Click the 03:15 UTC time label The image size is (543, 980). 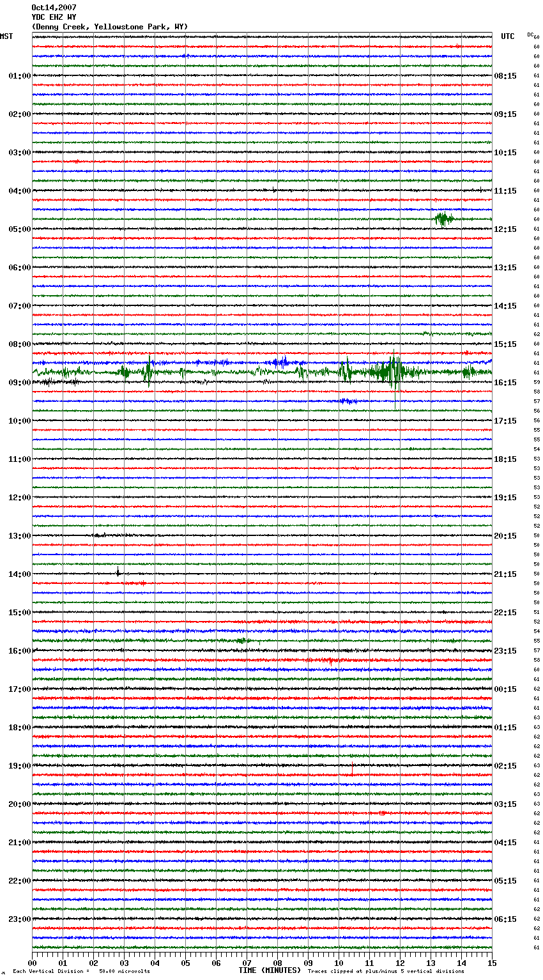(505, 804)
